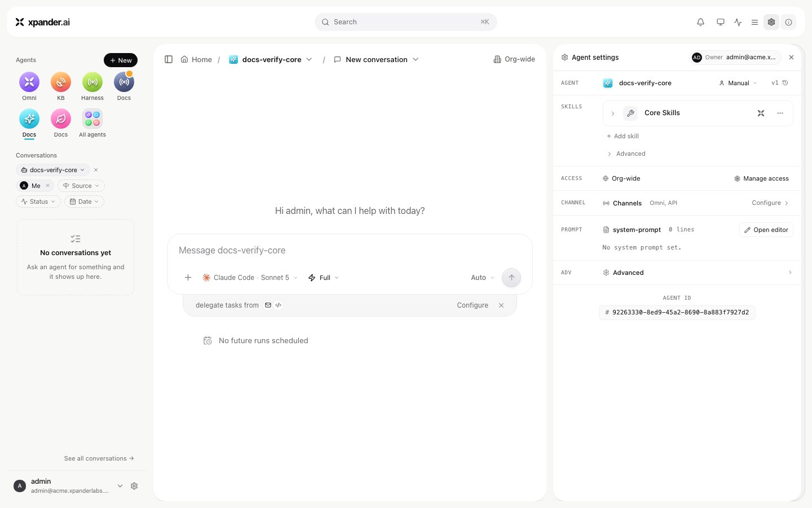Toggle the sidebar panel icon
Viewport: 812px width, 508px height.
[169, 59]
